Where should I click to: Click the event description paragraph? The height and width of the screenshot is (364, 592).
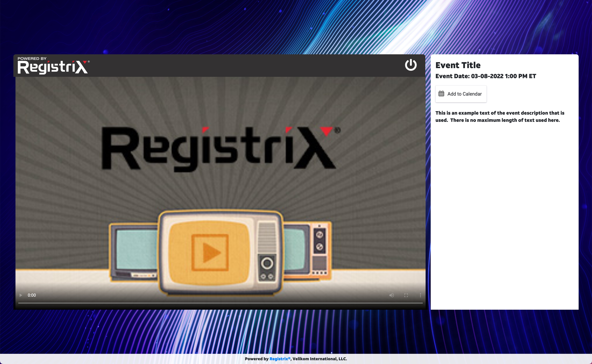coord(500,117)
